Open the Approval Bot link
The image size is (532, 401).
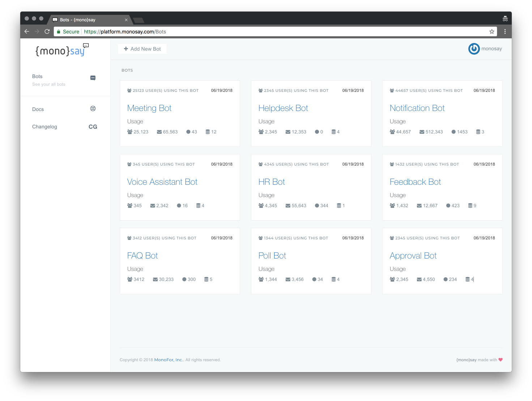tap(413, 256)
